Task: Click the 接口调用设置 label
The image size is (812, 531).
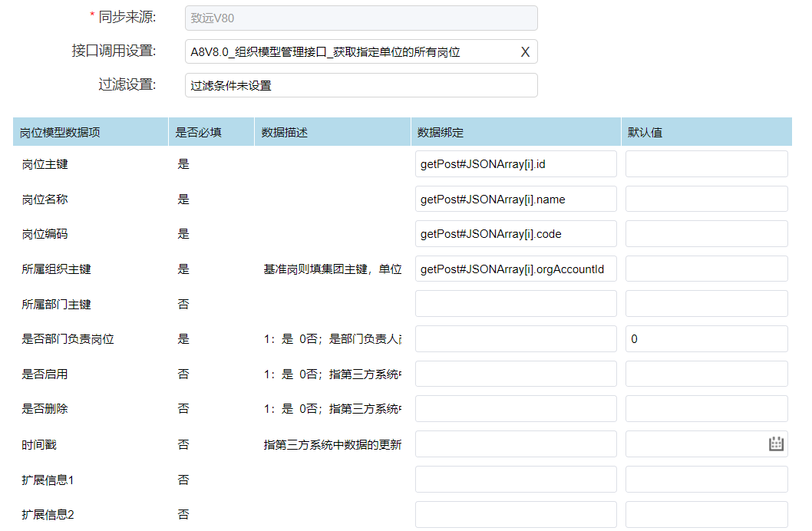Action: pyautogui.click(x=114, y=51)
